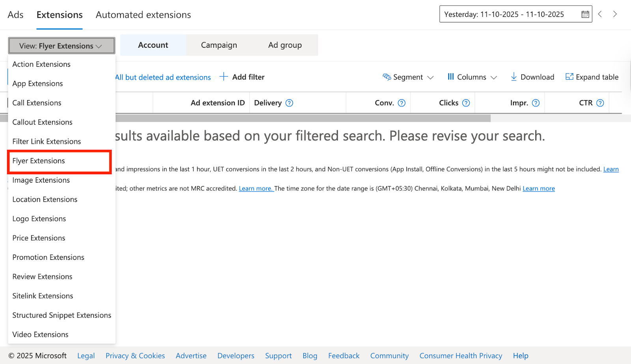Expand the Segment dropdown
This screenshot has width=631, height=364.
tap(408, 77)
